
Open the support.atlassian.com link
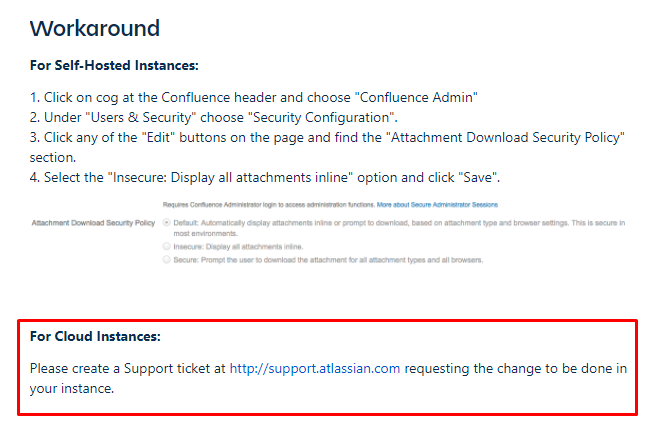pyautogui.click(x=314, y=368)
